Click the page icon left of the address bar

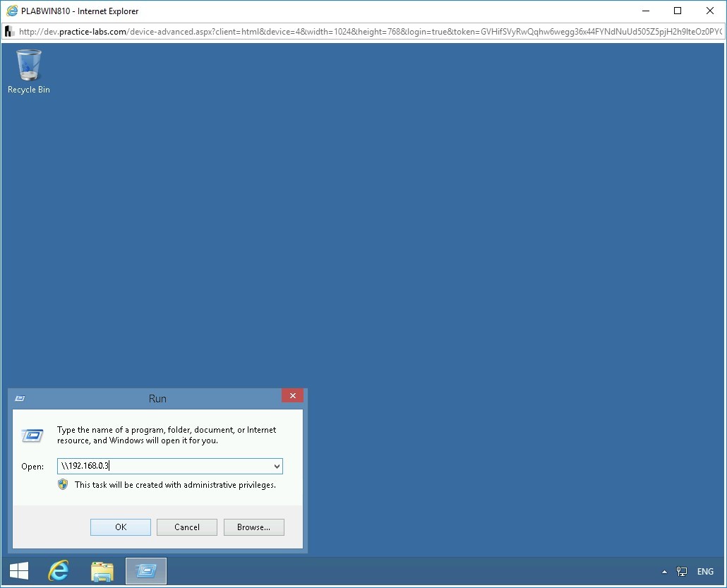point(8,31)
